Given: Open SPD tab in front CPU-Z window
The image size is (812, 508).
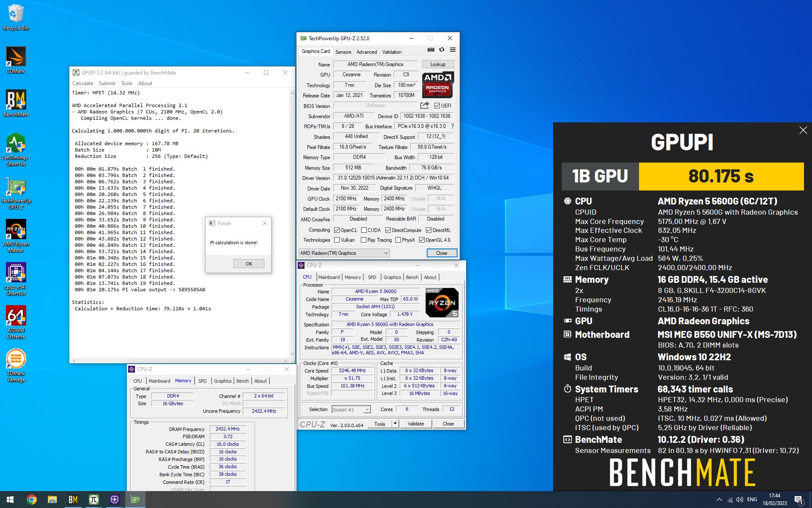Looking at the screenshot, I should click(372, 277).
